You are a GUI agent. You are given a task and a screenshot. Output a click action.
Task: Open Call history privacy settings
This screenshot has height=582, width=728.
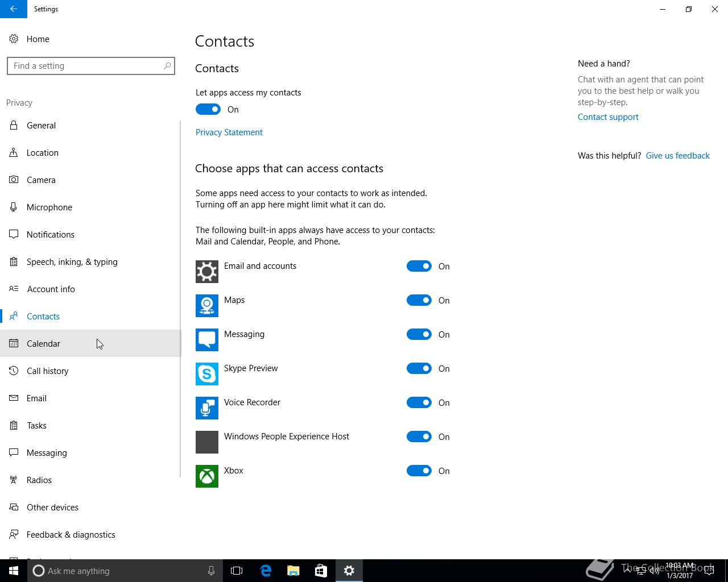tap(90, 371)
